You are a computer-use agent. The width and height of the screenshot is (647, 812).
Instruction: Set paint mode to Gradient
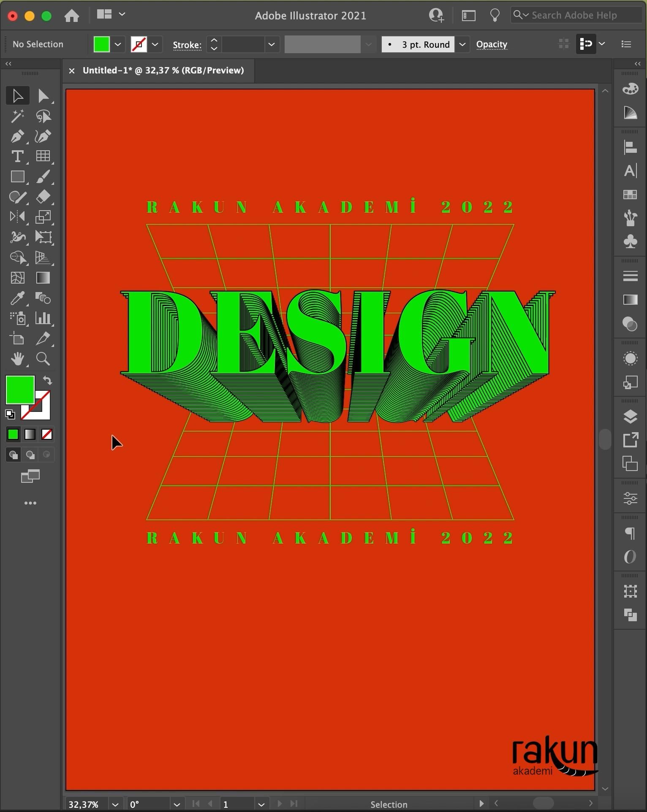click(30, 434)
